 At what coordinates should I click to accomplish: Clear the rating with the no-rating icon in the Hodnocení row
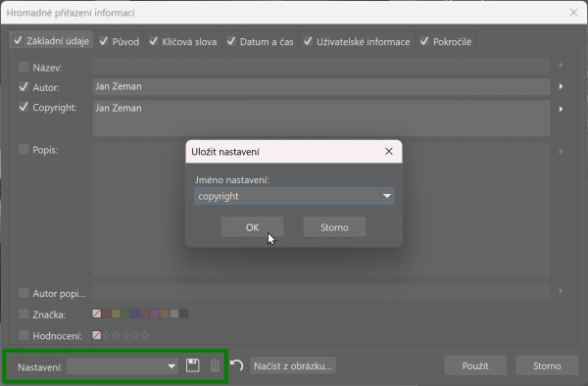pos(97,335)
